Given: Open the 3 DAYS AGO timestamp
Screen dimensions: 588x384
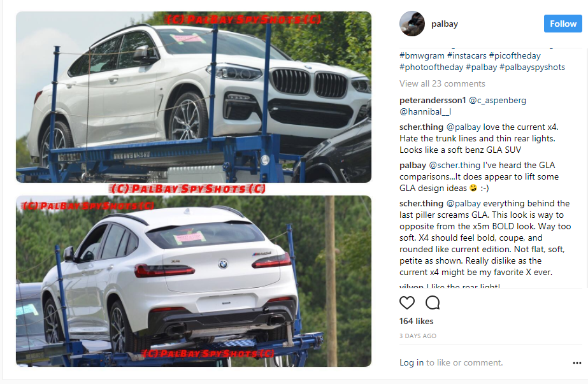Looking at the screenshot, I should tap(418, 336).
